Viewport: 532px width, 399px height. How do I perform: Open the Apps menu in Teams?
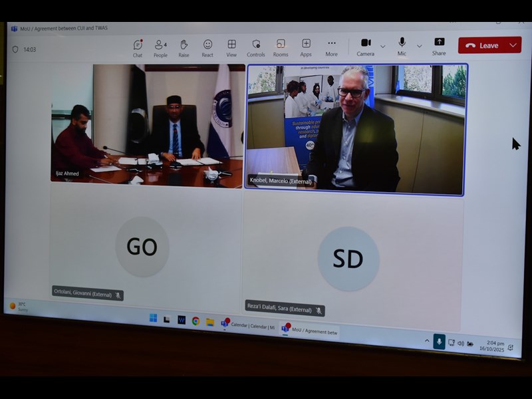click(306, 47)
